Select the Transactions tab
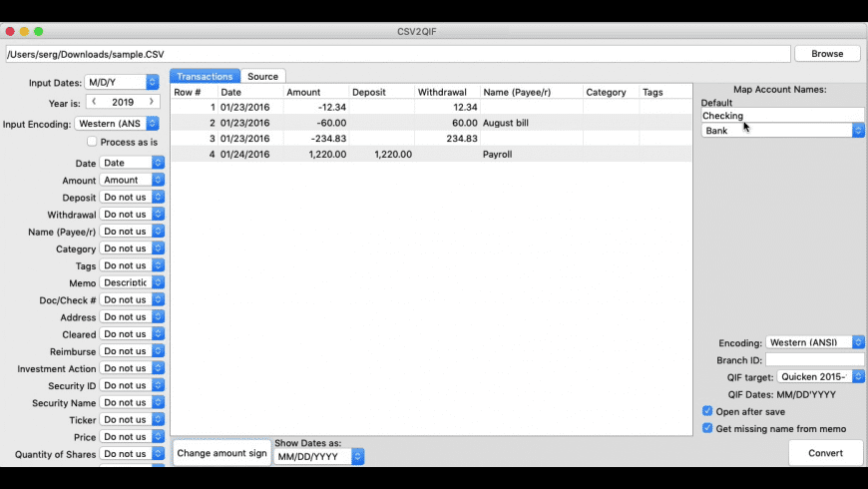Viewport: 868px width, 489px height. click(x=205, y=77)
